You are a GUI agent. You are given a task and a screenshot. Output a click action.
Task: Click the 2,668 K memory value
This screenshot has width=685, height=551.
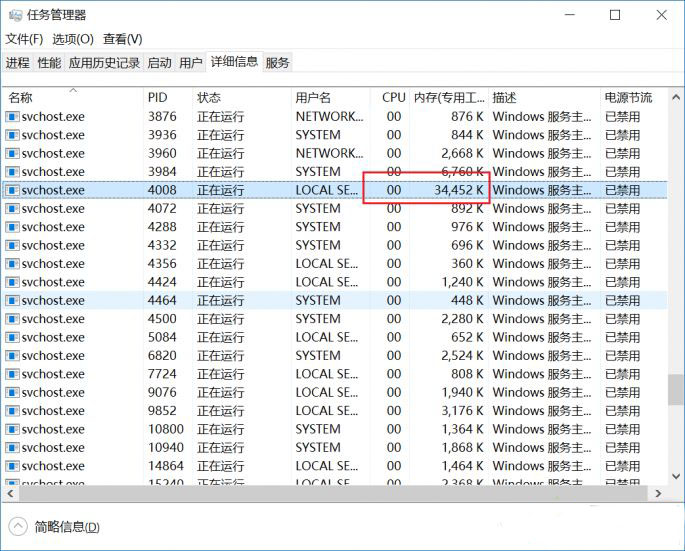point(462,153)
